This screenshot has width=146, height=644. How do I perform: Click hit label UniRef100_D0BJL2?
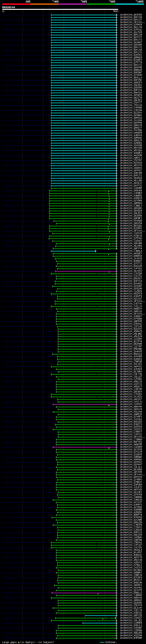coord(131,625)
